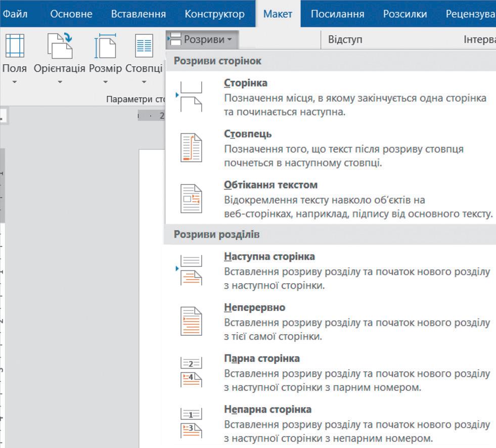The height and width of the screenshot is (448, 496).
Task: Collapse the Розриви dropdown button
Action: click(202, 39)
